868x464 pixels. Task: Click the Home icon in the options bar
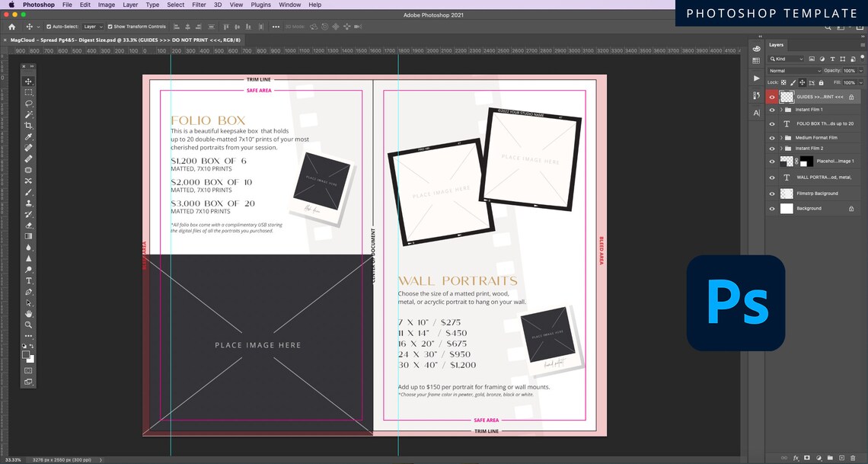pyautogui.click(x=11, y=25)
